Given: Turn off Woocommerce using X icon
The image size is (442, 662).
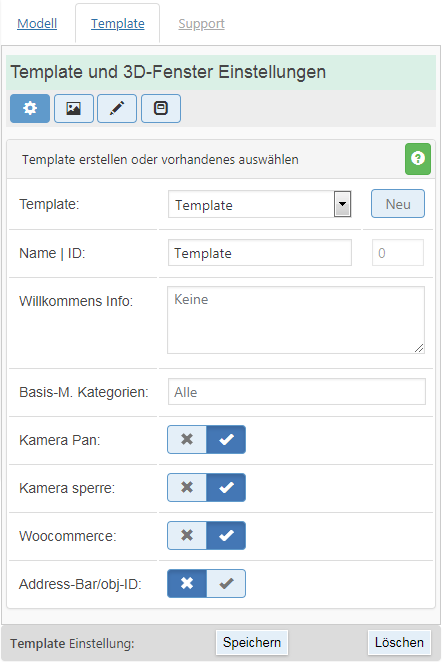Looking at the screenshot, I should coord(187,535).
